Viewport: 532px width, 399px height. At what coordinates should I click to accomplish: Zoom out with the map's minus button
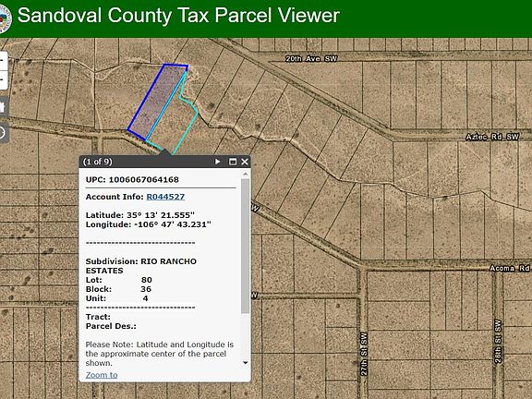(x=3, y=79)
